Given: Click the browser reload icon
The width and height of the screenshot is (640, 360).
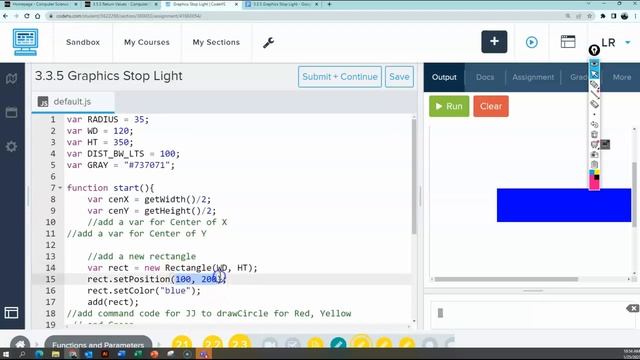Looking at the screenshot, I should (27, 16).
